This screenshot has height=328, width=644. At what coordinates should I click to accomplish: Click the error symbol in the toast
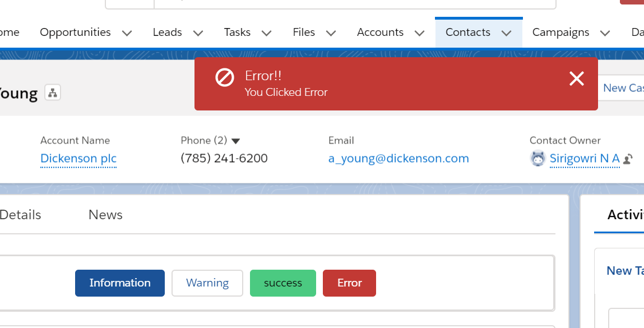coord(225,77)
